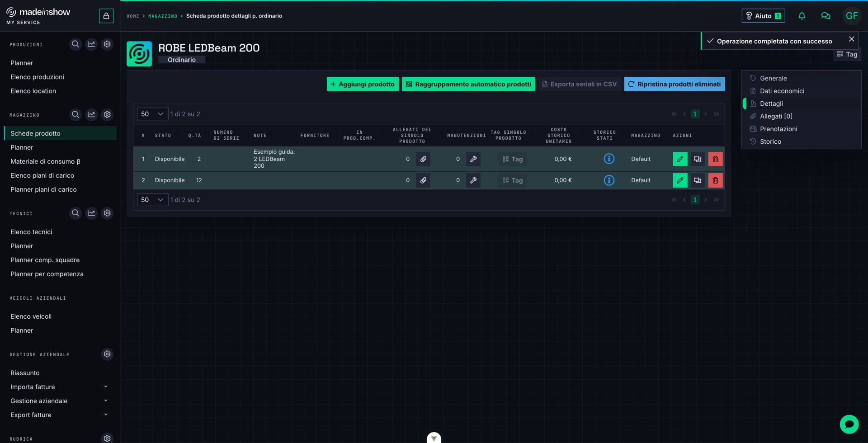Open the Tecnici statistics chart icon
The width and height of the screenshot is (868, 443).
coord(91,213)
